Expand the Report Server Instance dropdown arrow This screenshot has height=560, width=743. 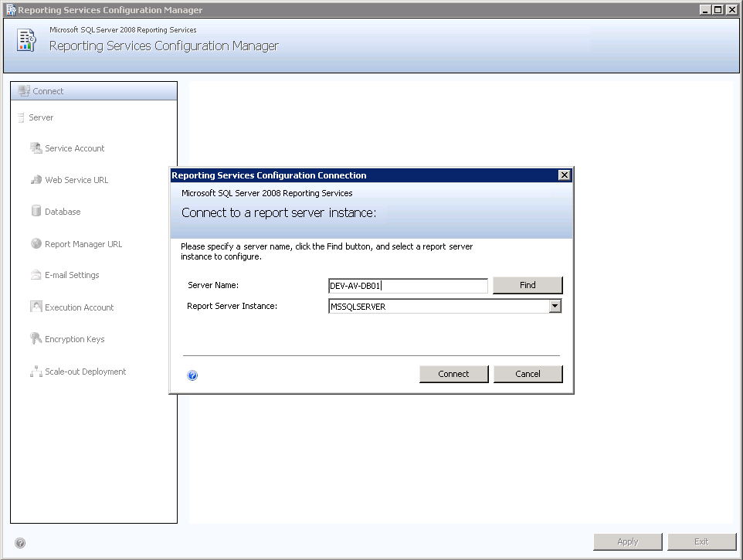555,307
